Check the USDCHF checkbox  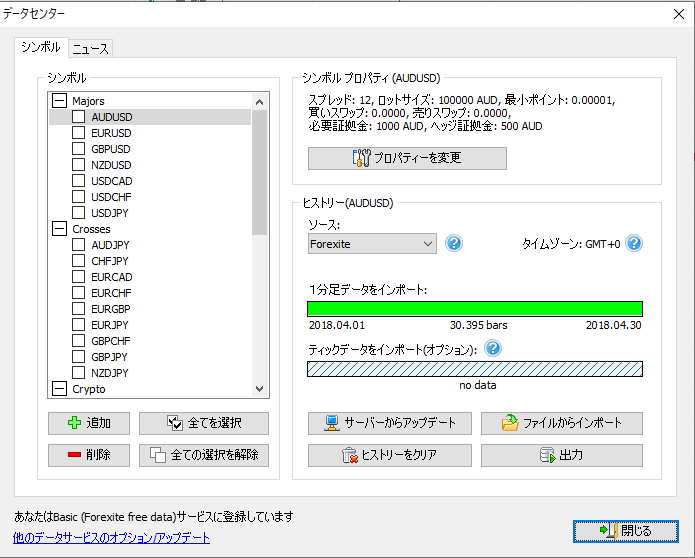click(x=78, y=196)
